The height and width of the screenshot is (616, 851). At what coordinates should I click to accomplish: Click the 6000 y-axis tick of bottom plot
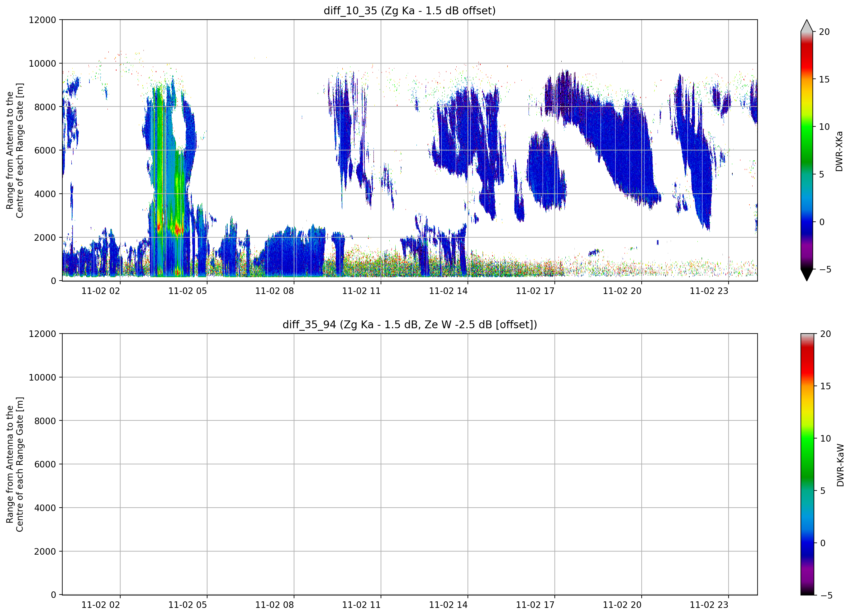point(45,464)
